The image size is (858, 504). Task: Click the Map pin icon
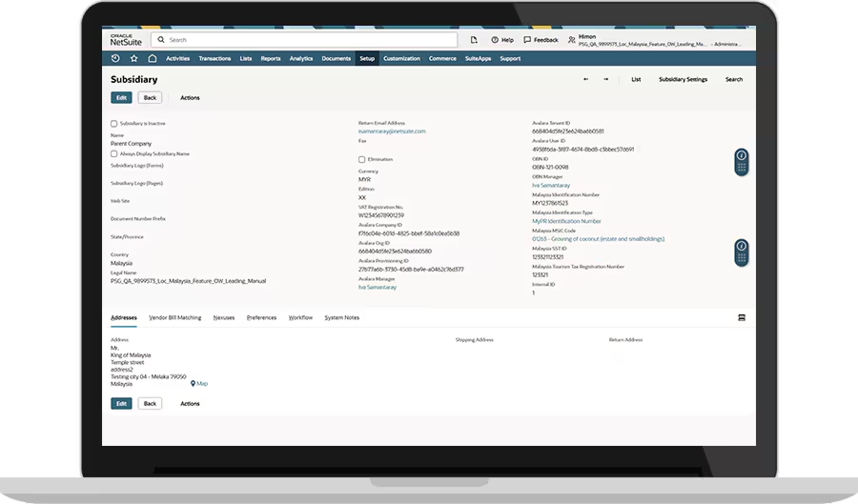pyautogui.click(x=193, y=384)
